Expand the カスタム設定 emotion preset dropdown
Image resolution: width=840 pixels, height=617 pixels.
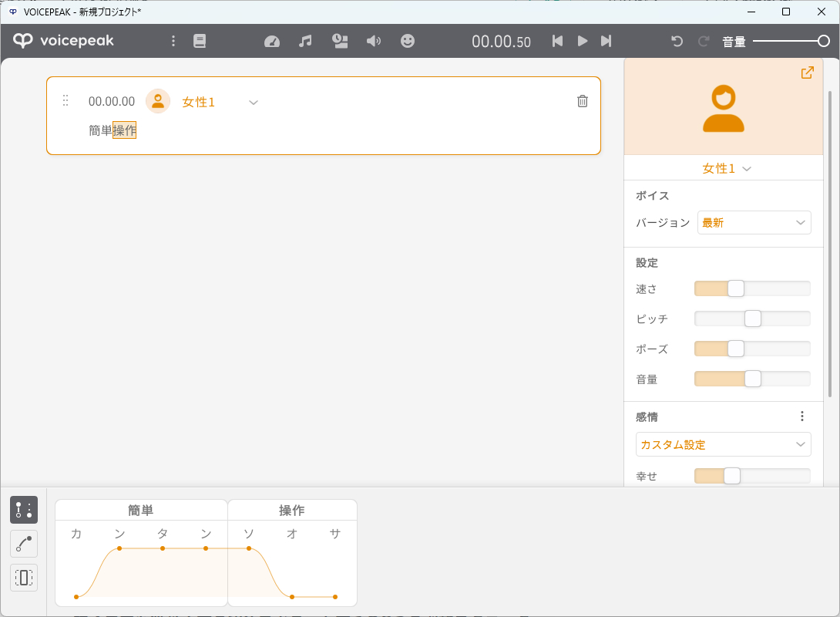pos(723,445)
